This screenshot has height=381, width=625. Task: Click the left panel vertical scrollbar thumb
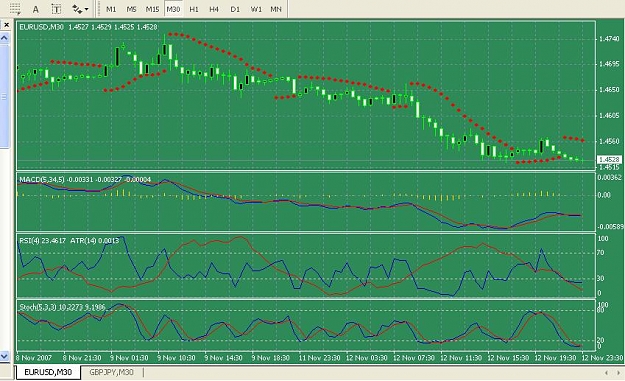coord(4,96)
